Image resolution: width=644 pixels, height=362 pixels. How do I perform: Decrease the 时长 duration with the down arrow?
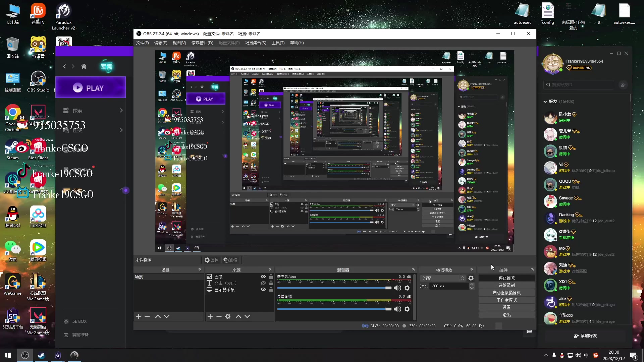[x=472, y=288]
